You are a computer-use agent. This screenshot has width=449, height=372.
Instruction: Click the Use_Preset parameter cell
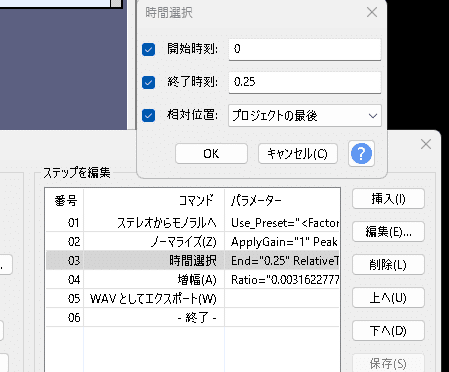282,223
